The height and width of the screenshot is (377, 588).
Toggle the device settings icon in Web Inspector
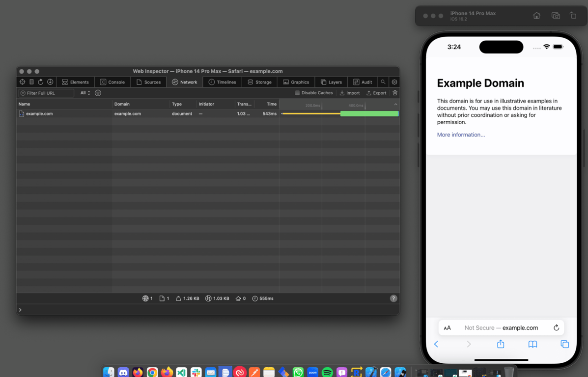(31, 82)
